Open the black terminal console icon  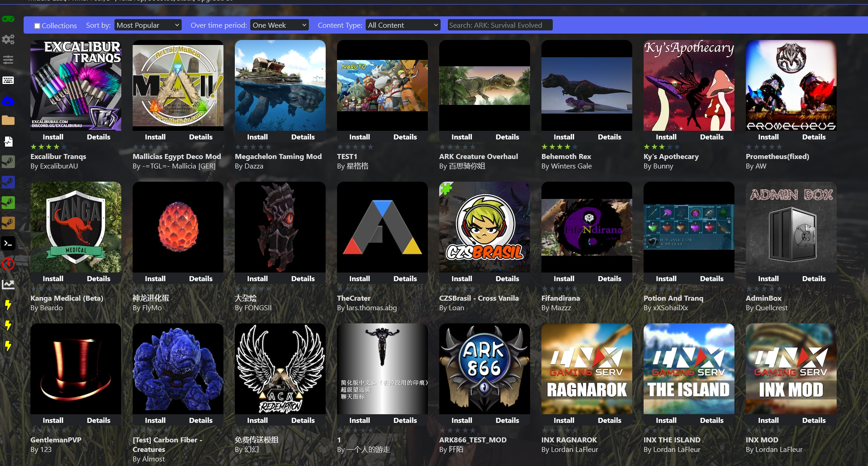pos(8,243)
